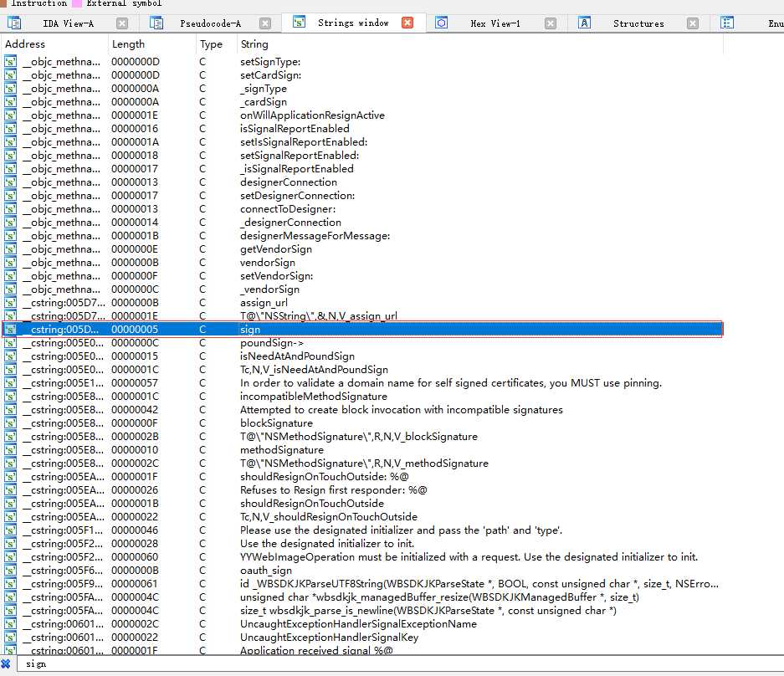This screenshot has height=676, width=784.
Task: Click the blue X clear-filter icon
Action: [x=6, y=663]
